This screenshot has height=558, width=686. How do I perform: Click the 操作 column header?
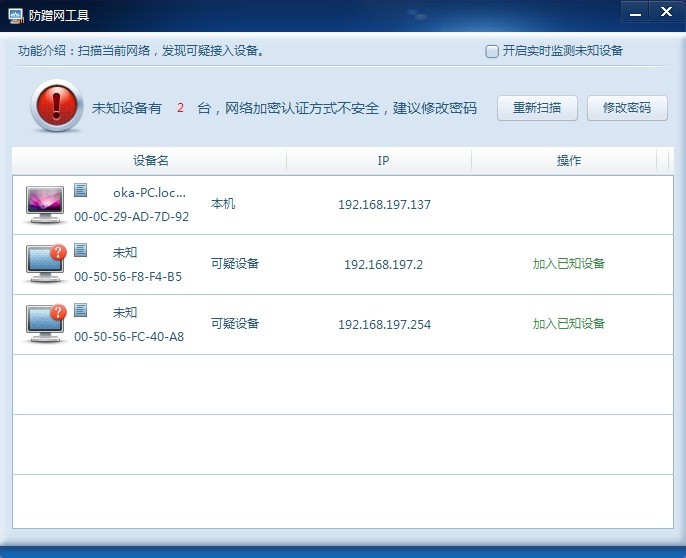568,160
